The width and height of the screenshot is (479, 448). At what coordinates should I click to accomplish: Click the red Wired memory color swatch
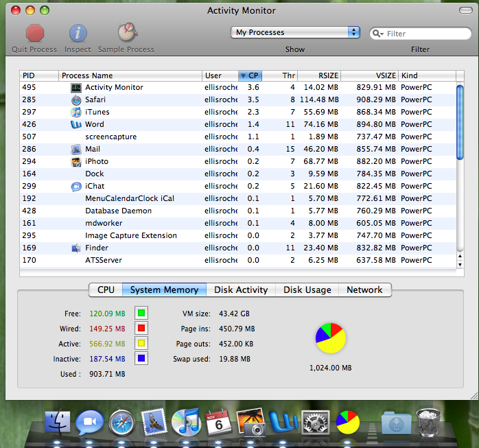pos(141,328)
